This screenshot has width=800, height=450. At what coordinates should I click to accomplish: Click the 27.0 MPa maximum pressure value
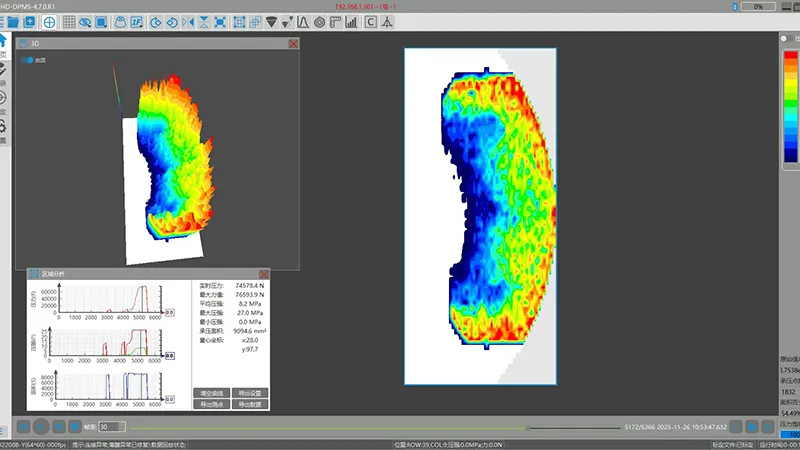[250, 313]
